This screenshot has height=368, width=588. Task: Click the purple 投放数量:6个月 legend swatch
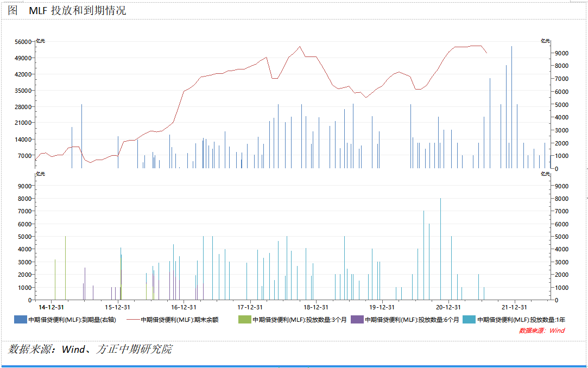tap(357, 320)
